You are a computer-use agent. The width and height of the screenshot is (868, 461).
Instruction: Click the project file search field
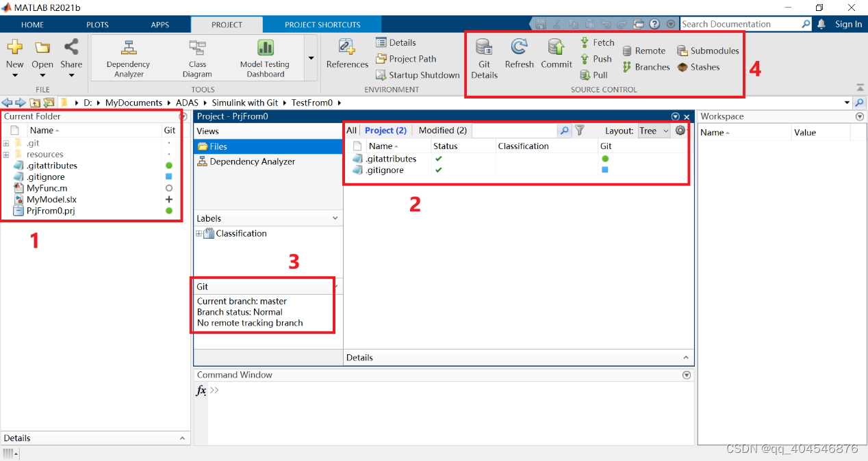click(515, 131)
